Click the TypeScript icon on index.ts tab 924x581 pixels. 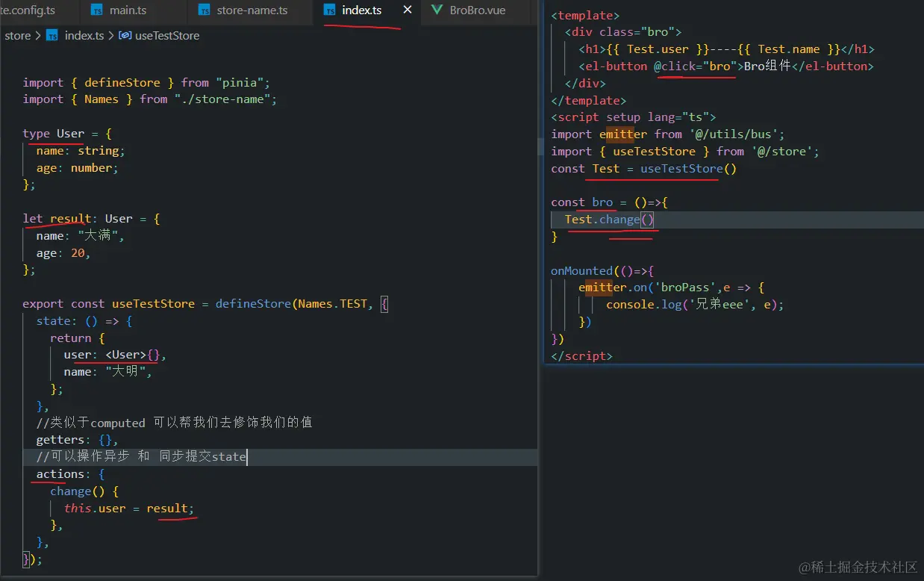tap(329, 10)
